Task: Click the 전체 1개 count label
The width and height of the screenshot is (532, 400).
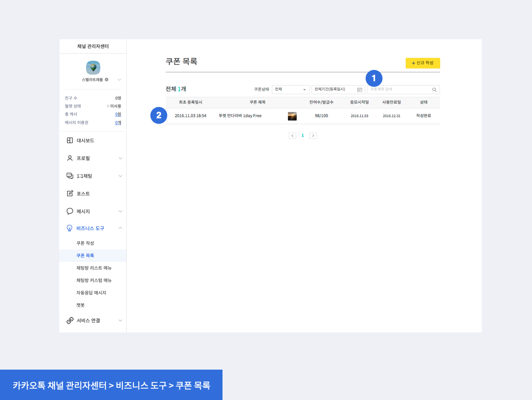Action: [x=176, y=89]
